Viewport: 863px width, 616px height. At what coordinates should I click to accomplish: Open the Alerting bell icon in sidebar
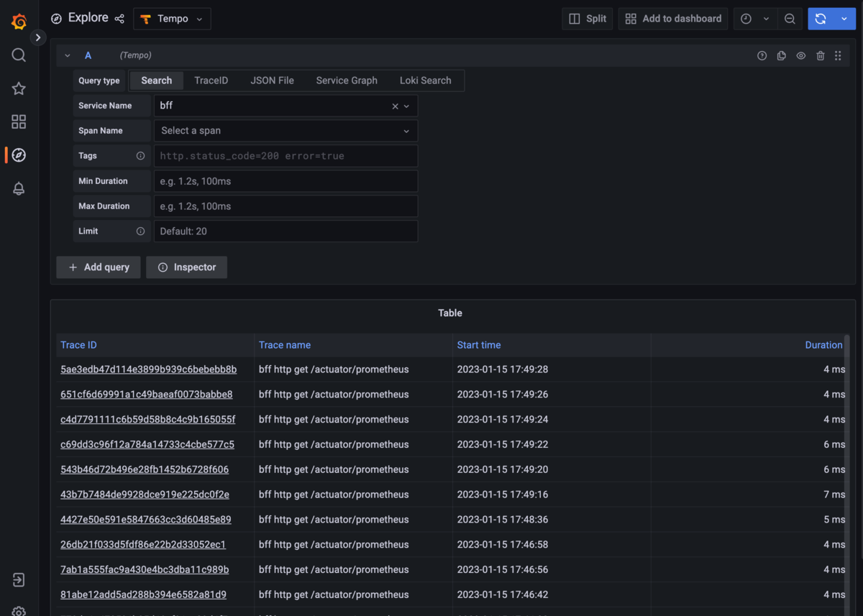pyautogui.click(x=19, y=188)
